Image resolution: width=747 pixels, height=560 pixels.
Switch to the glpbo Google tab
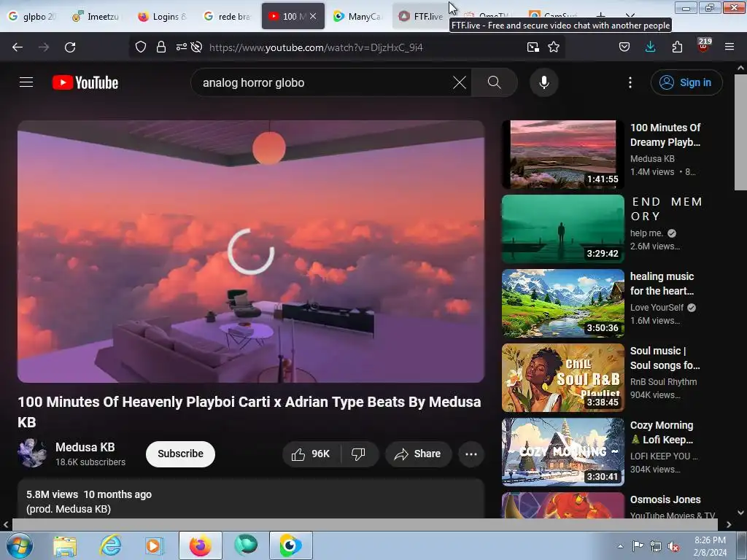tap(32, 16)
